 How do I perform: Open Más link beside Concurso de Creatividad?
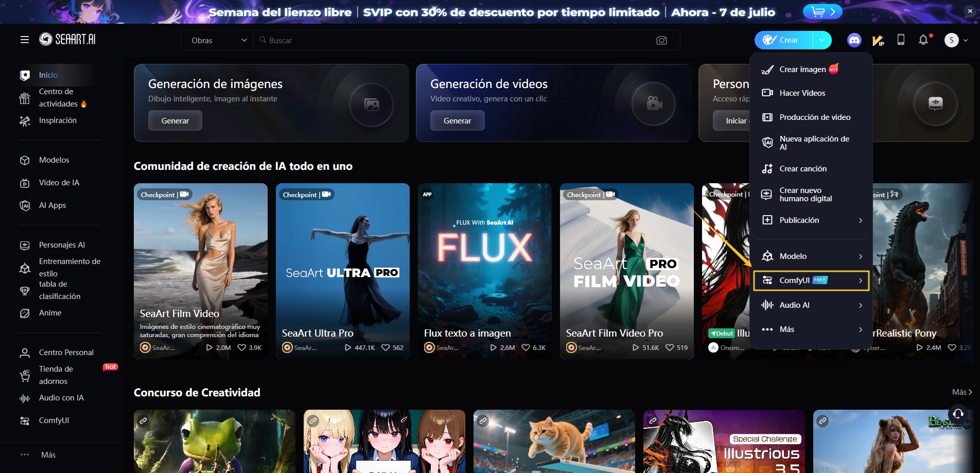[x=961, y=392]
